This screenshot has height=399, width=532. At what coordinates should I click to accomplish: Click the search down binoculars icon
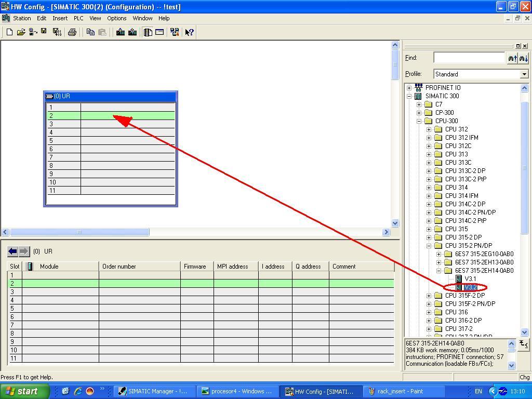(x=524, y=58)
